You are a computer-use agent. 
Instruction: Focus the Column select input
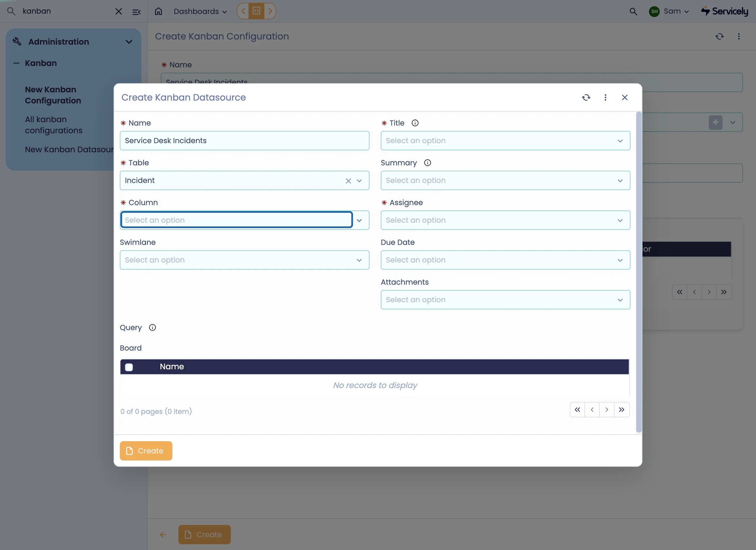pyautogui.click(x=237, y=220)
